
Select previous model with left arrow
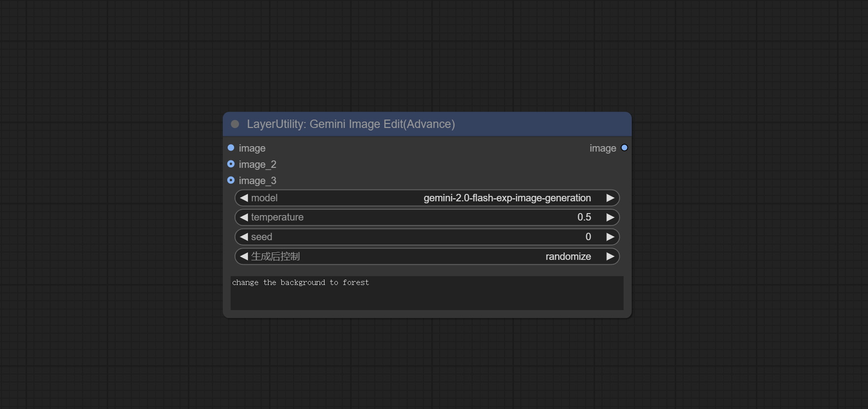pos(244,198)
